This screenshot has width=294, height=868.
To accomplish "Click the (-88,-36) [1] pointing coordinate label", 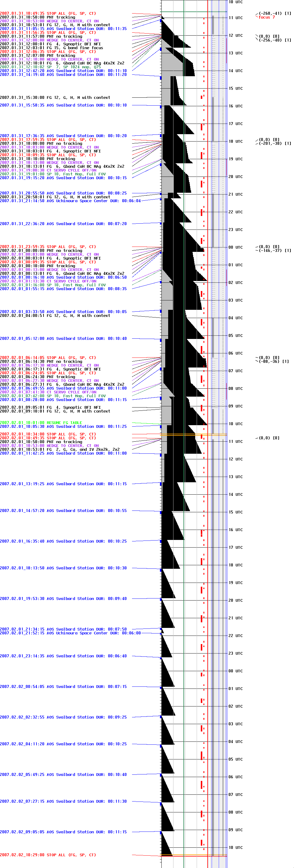I will [273, 362].
